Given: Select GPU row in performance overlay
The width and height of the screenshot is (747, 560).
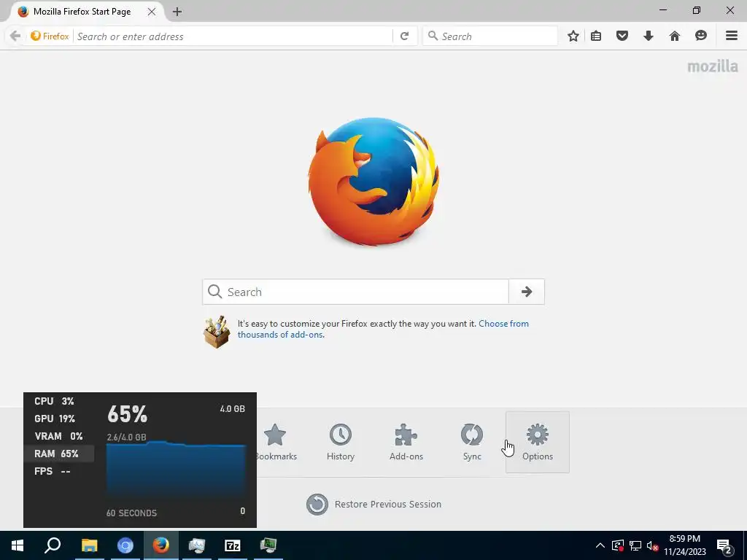Looking at the screenshot, I should tap(58, 419).
